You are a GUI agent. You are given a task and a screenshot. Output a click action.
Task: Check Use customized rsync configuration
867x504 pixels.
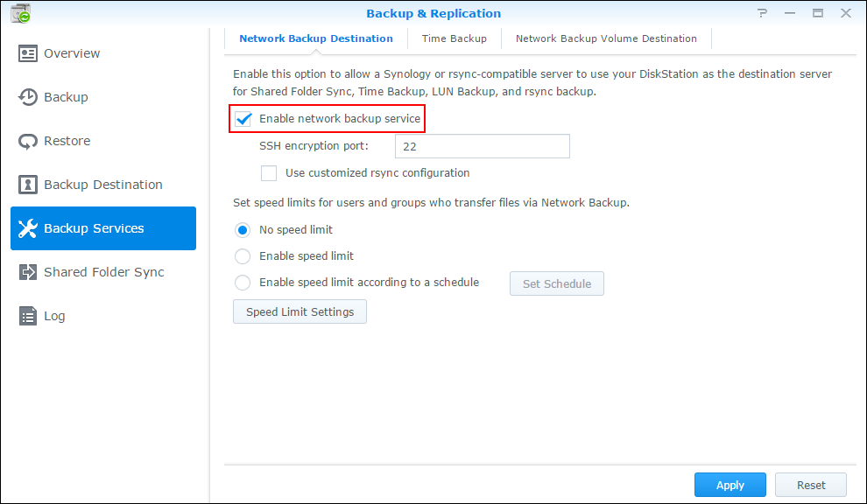[269, 173]
